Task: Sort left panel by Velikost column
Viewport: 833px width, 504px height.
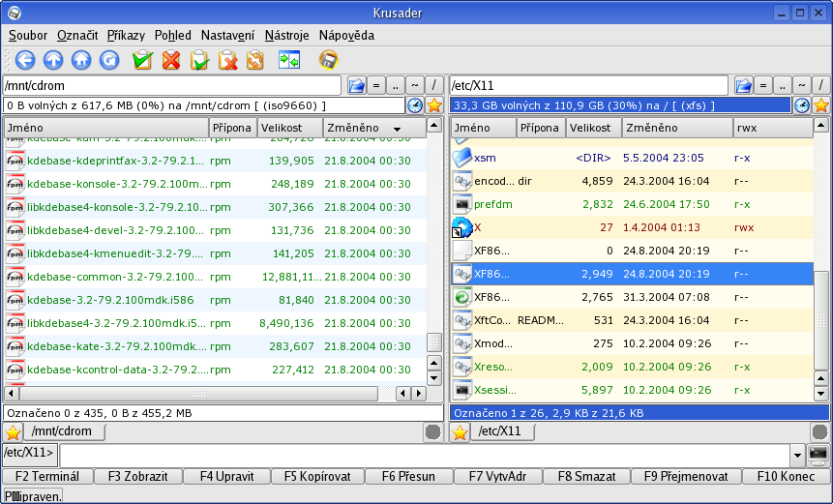Action: [x=290, y=128]
